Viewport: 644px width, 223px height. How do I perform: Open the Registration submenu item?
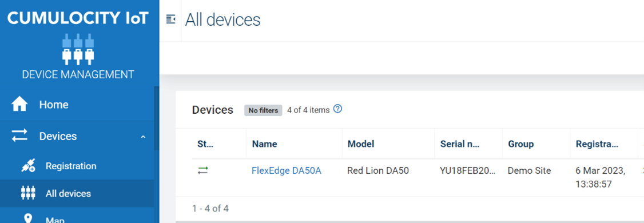point(77,166)
